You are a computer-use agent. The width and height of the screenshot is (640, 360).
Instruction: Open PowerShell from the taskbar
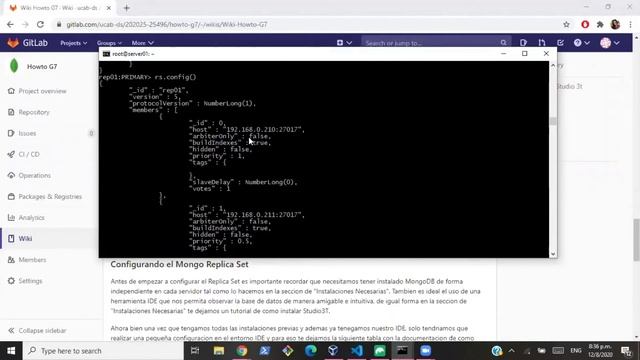[x=264, y=351]
